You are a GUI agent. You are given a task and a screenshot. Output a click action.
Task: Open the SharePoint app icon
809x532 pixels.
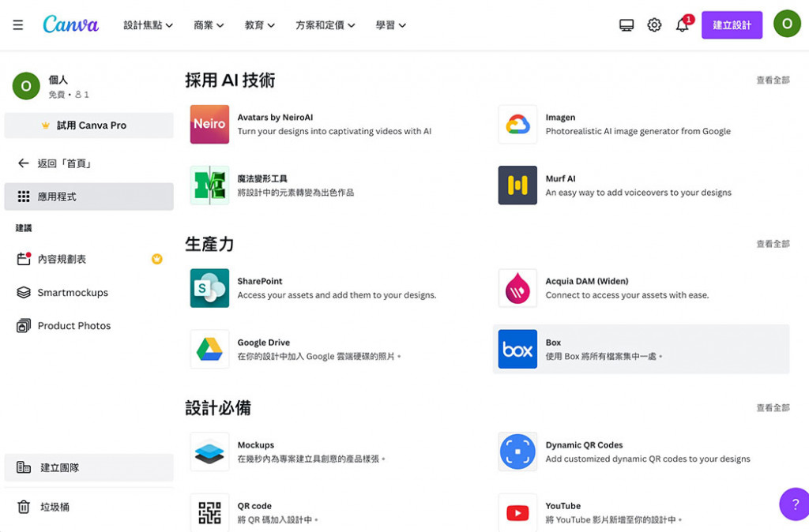209,288
